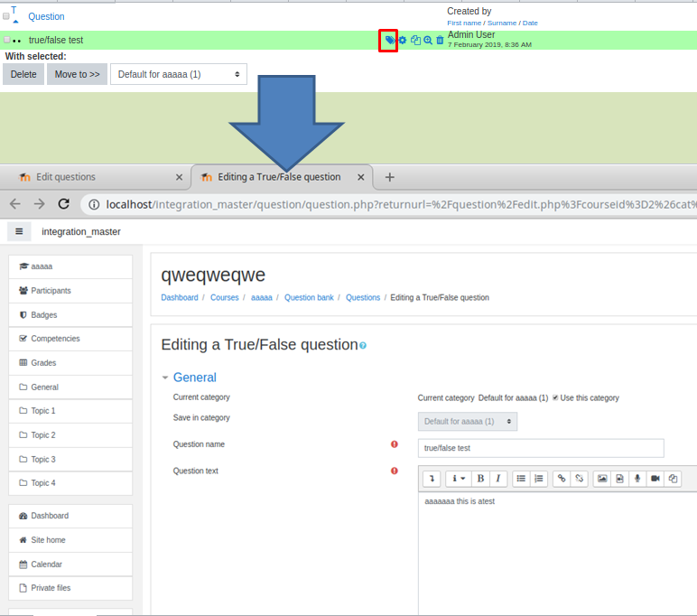View site information icon in address bar
Viewport: 697px width, 616px height.
tap(94, 204)
